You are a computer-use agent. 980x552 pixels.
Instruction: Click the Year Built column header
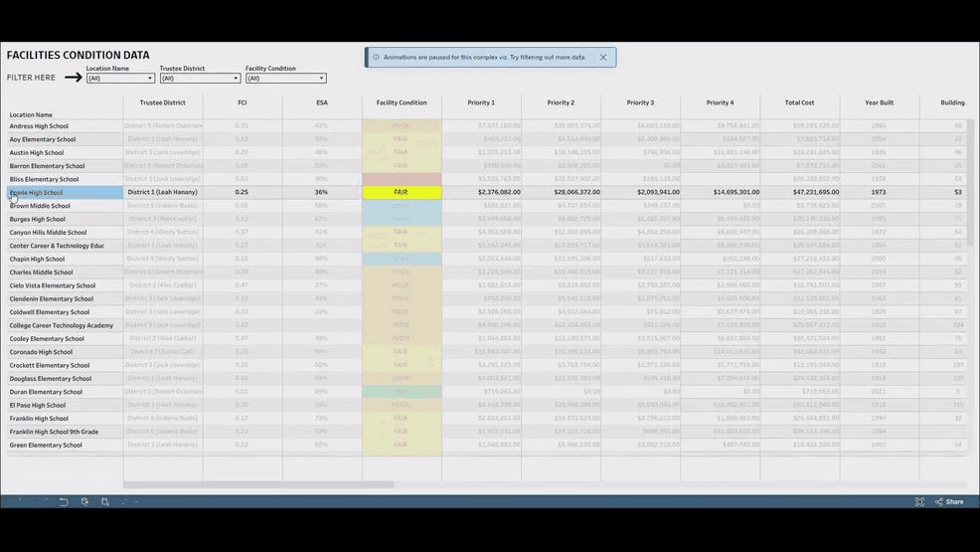coord(879,102)
